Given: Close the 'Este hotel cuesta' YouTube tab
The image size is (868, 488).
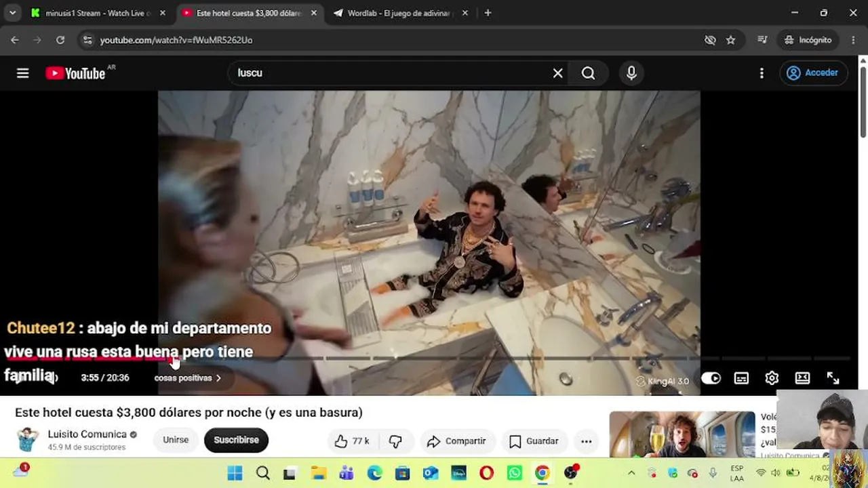Looking at the screenshot, I should [313, 13].
